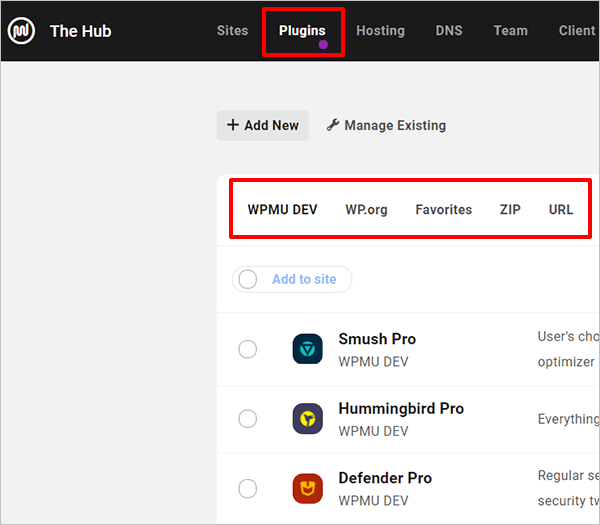Open the Hosting section

[x=380, y=31]
